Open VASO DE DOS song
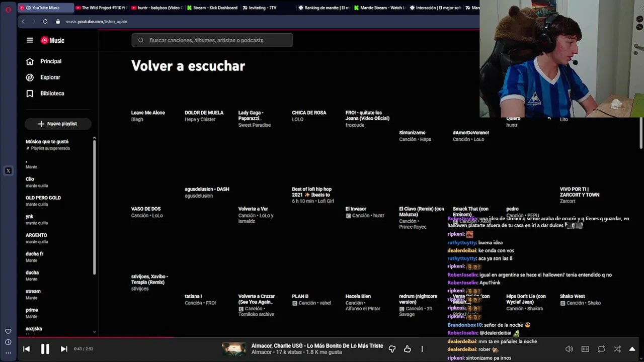Image resolution: width=644 pixels, height=362 pixels. 146,209
